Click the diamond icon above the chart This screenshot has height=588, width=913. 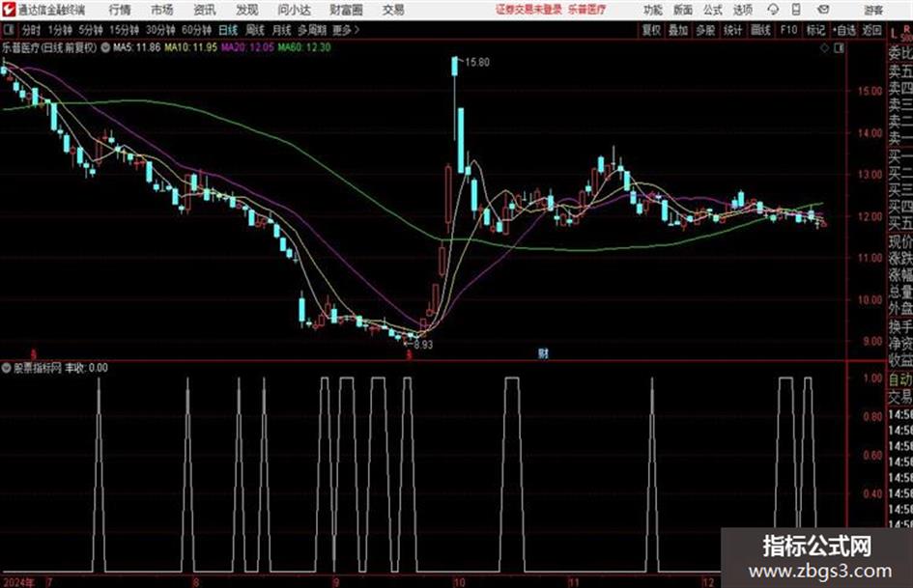pos(824,48)
